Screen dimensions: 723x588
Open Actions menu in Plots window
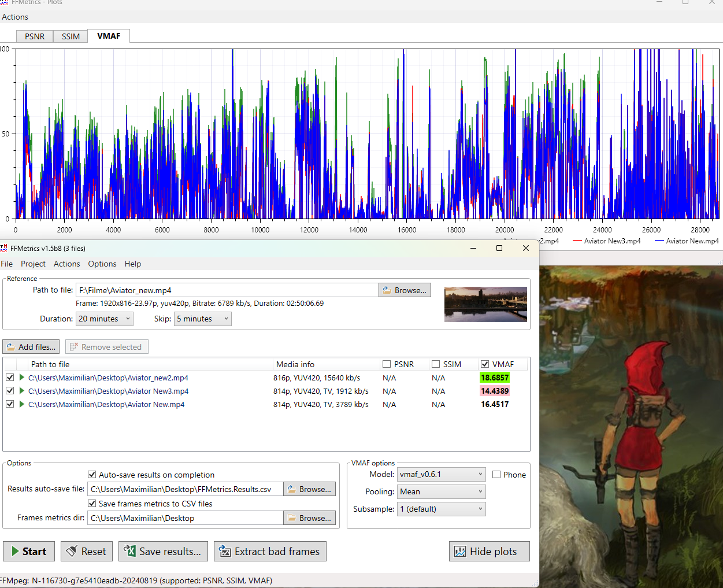coord(15,17)
